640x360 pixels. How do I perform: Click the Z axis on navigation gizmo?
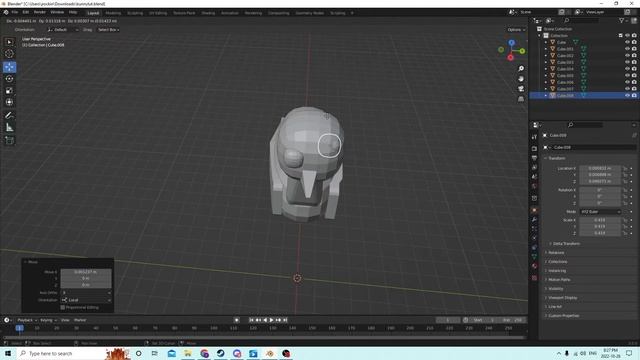point(511,42)
